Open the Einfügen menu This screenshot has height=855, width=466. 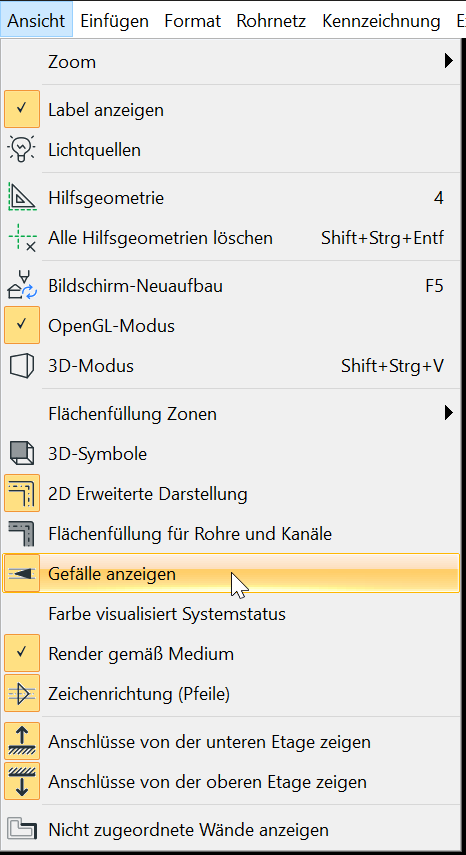(x=114, y=21)
